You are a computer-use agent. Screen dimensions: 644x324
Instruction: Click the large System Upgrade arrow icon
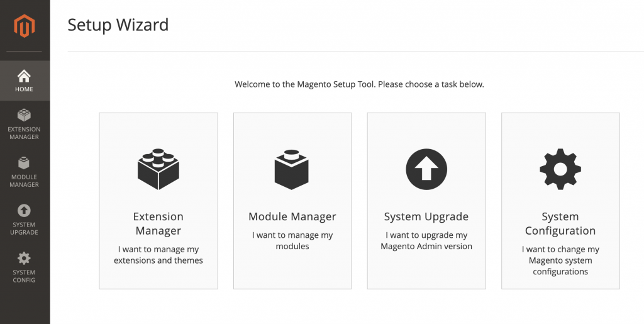(426, 169)
